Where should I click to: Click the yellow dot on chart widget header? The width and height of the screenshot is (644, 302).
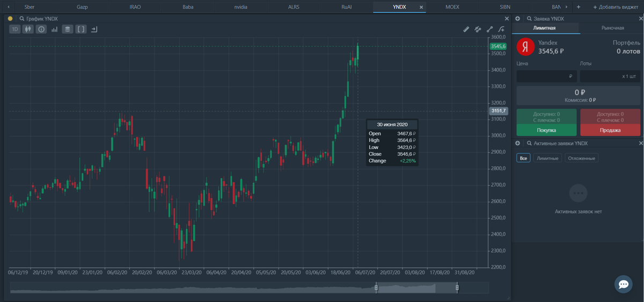pyautogui.click(x=10, y=18)
